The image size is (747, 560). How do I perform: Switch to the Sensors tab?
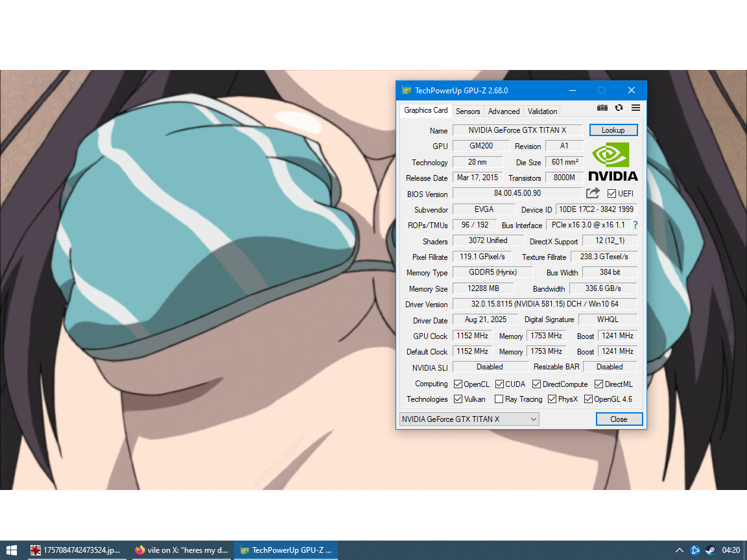coord(468,111)
